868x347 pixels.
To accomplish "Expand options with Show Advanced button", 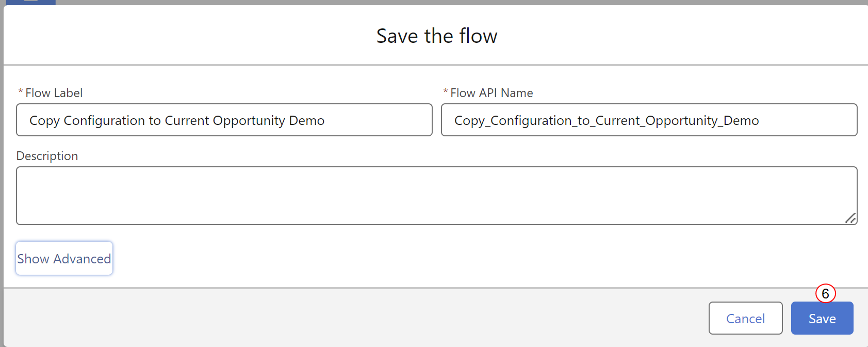I will [64, 258].
